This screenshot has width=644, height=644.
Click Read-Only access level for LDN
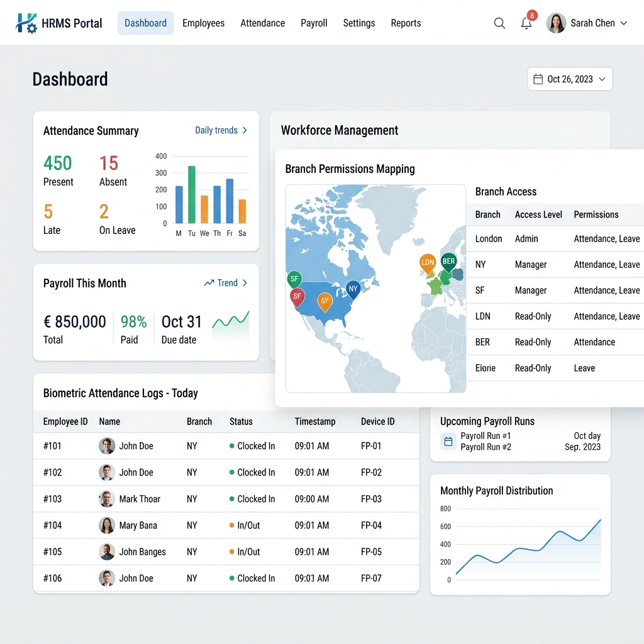[x=533, y=316]
